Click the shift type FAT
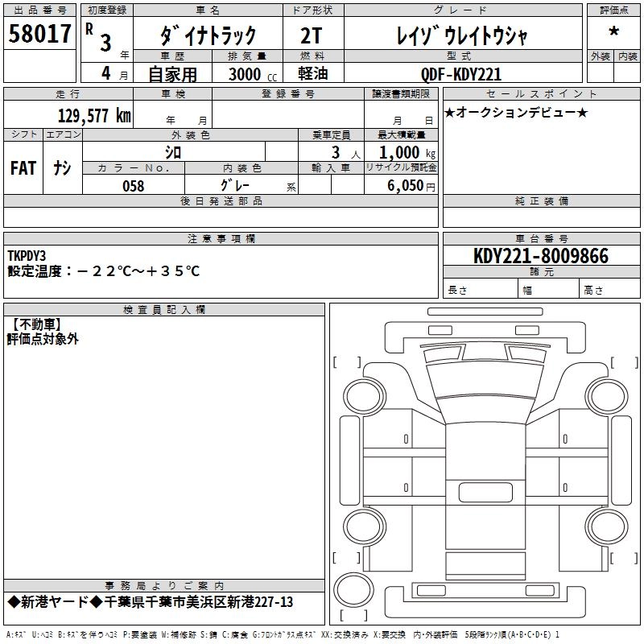Image resolution: width=644 pixels, height=644 pixels. tap(23, 168)
